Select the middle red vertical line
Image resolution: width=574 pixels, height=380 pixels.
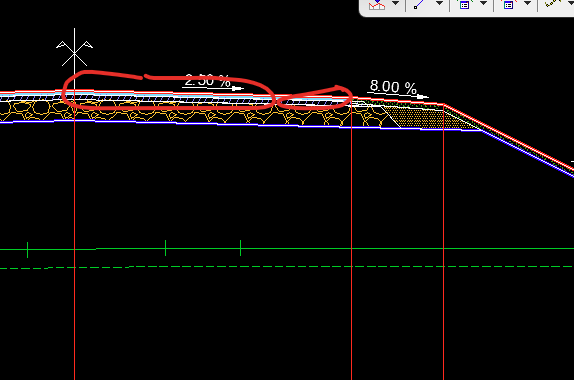[x=351, y=242]
